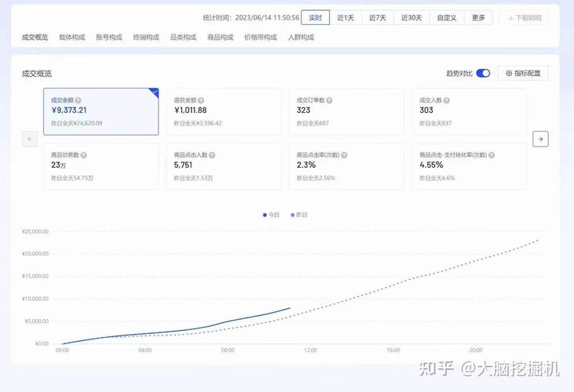Click the help icon next to 商品点击率(次数)

(x=344, y=155)
